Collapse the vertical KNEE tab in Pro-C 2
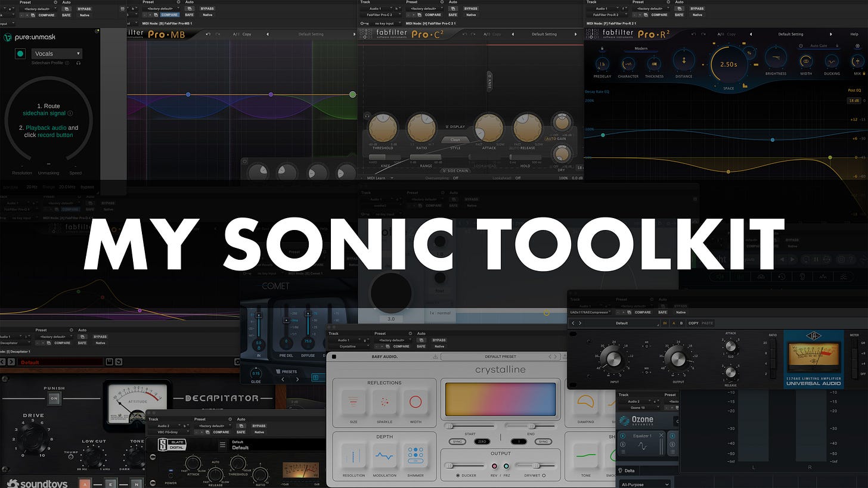 click(489, 80)
